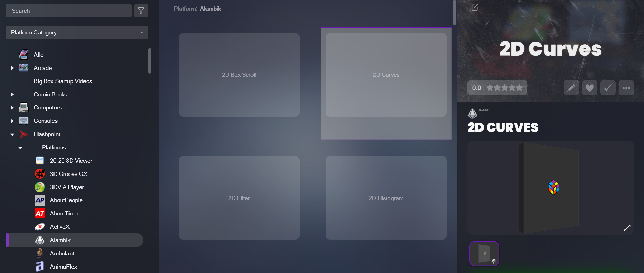Collapse the Flashpoint tree node
The width and height of the screenshot is (644, 273).
pos(12,135)
